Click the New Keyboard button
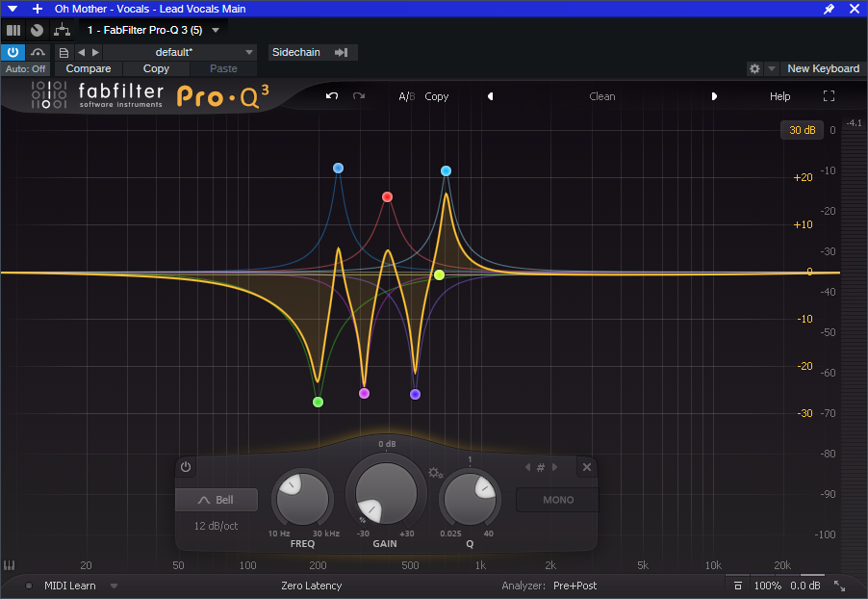The height and width of the screenshot is (599, 868). (x=823, y=68)
